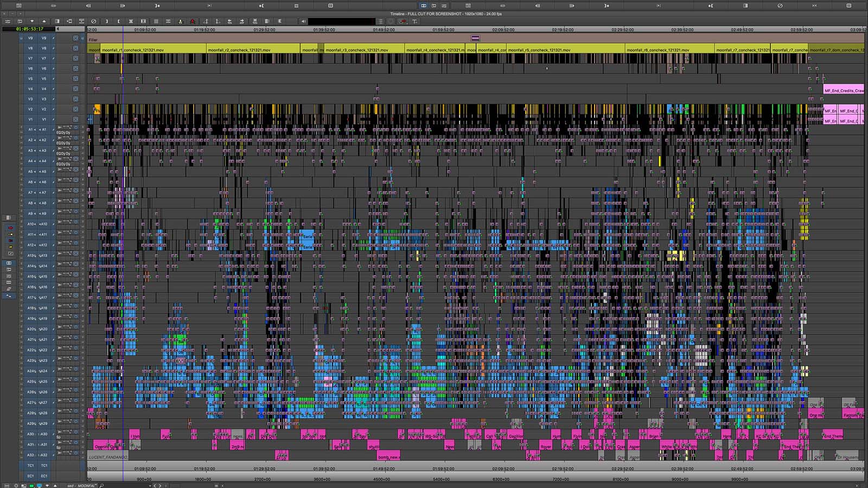Viewport: 868px width, 488px height.
Task: Click the up triangle in the bottom status bar
Action: [55, 486]
